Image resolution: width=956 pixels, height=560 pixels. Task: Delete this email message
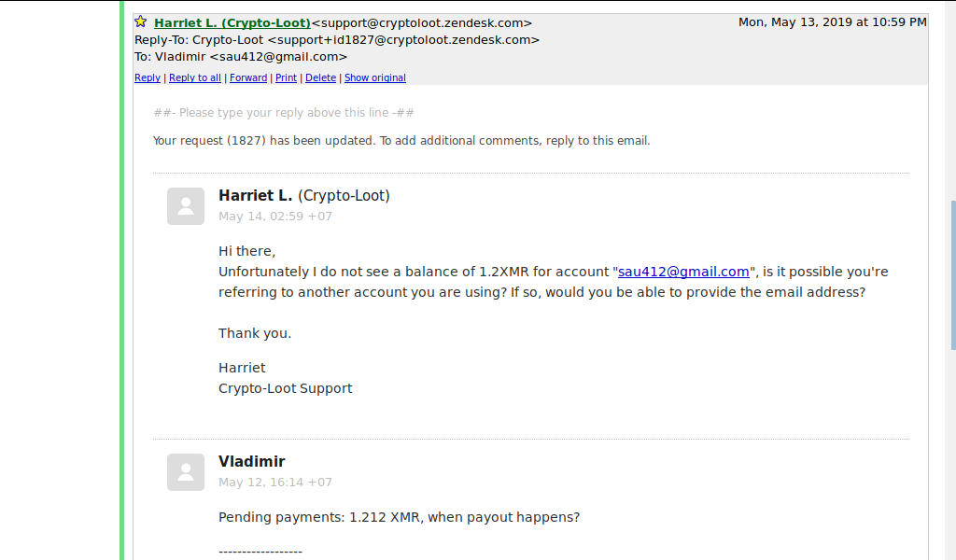[x=321, y=78]
